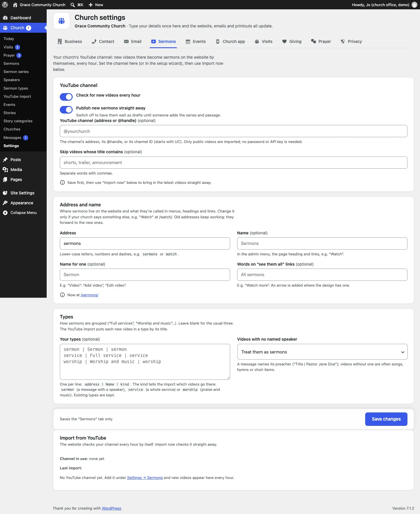Image resolution: width=420 pixels, height=514 pixels.
Task: Turn off Check for new videos every hour
Action: point(66,97)
